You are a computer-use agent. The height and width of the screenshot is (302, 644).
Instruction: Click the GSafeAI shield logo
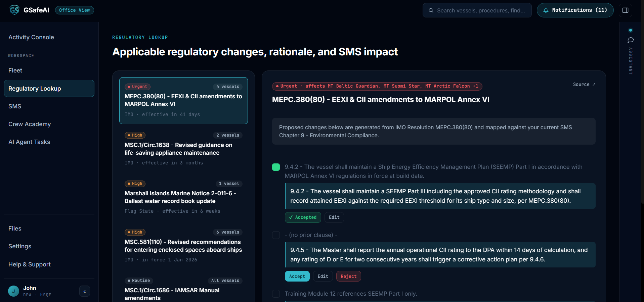[x=14, y=10]
